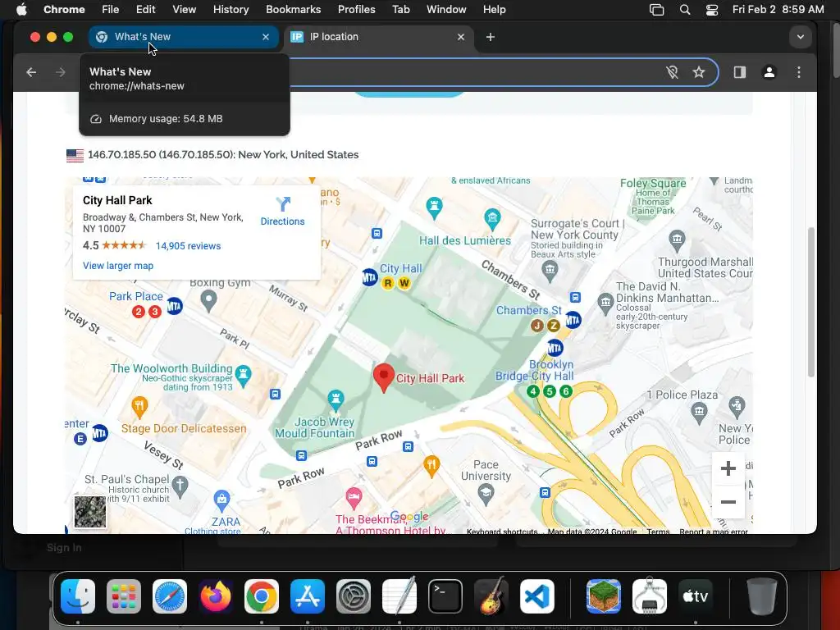Open the Profiles menu
840x630 pixels.
356,10
